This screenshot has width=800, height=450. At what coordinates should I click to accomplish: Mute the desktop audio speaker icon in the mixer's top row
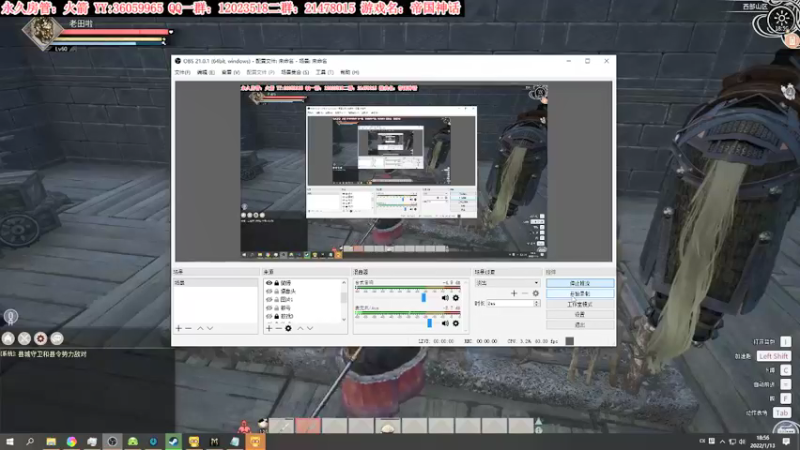[x=445, y=298]
